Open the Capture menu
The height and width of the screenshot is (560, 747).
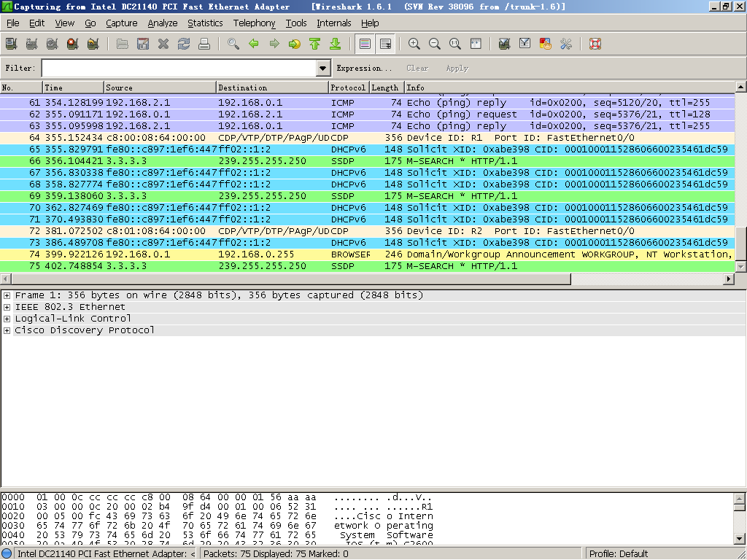(x=122, y=23)
